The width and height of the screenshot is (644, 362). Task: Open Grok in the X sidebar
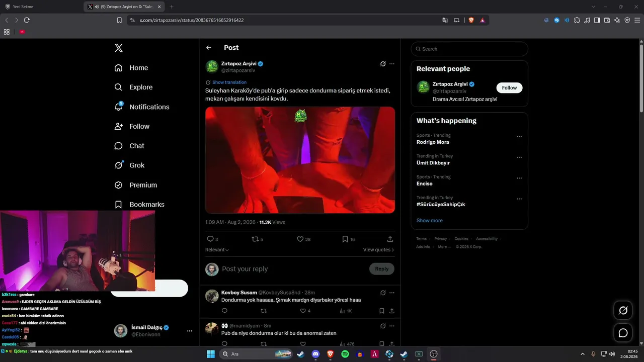click(x=130, y=165)
